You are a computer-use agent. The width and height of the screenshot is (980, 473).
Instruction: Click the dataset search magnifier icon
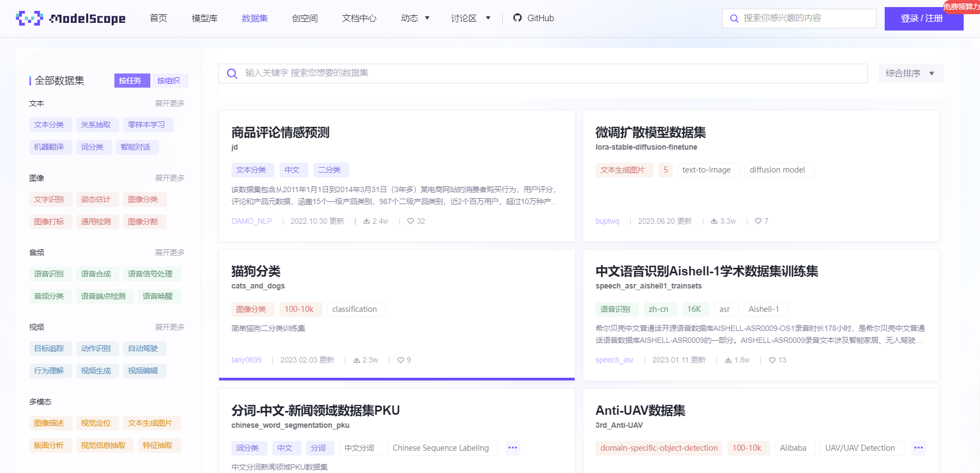point(232,73)
